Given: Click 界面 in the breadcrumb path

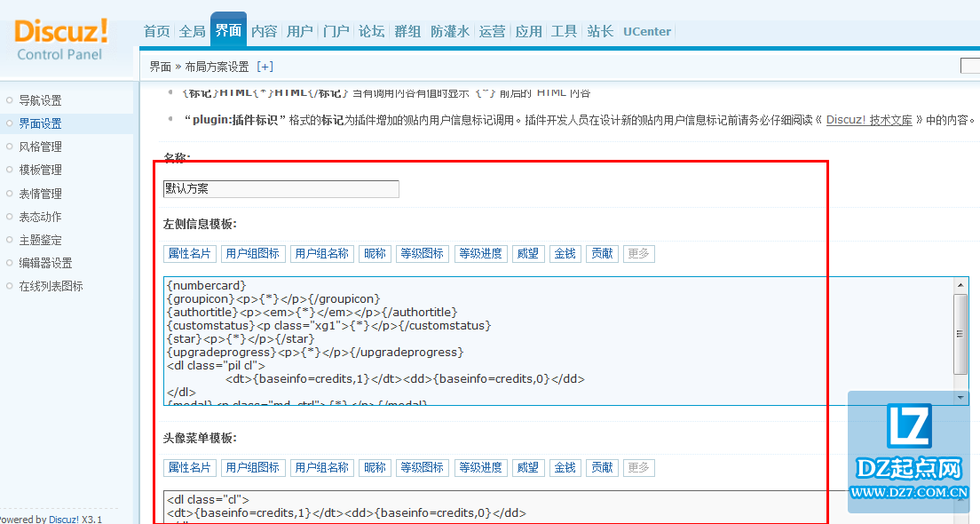Looking at the screenshot, I should coord(160,67).
